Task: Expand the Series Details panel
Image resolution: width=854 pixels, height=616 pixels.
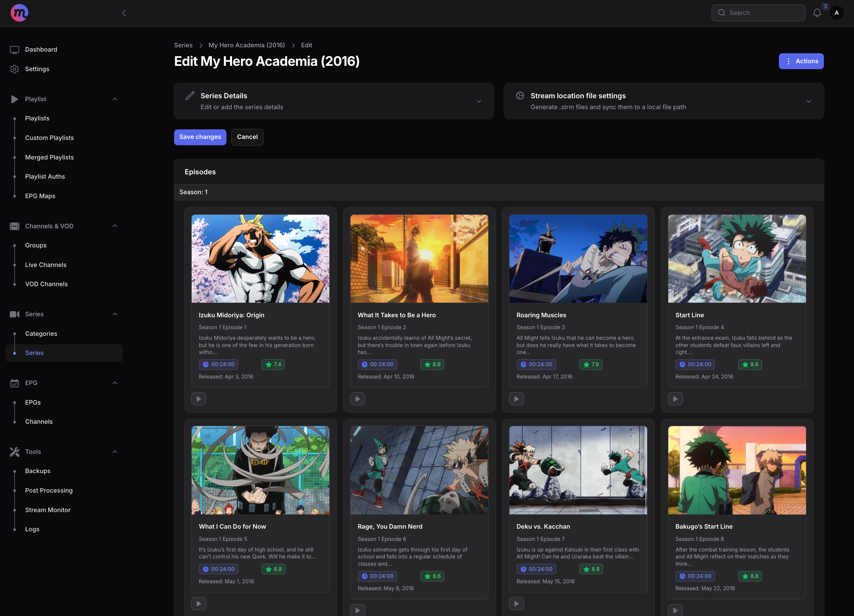Action: click(479, 101)
